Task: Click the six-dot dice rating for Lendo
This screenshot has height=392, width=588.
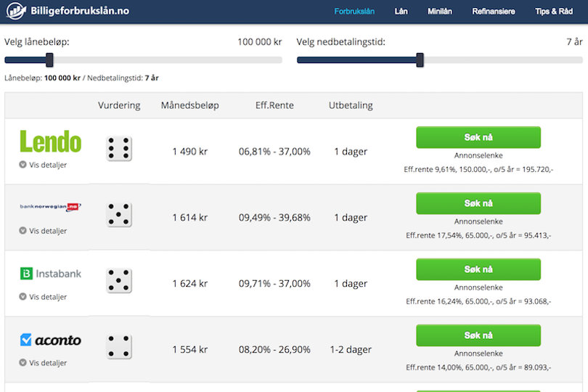Action: coord(118,149)
